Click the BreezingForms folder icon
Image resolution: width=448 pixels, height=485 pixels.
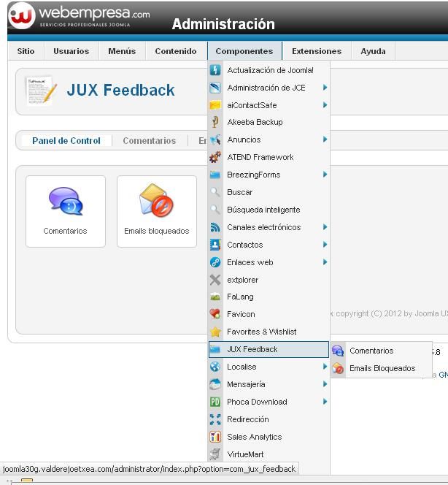pos(215,175)
